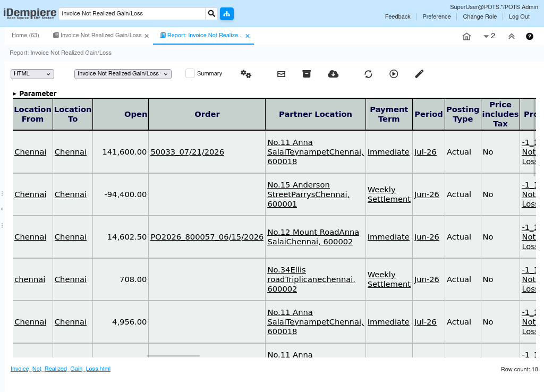544x392 pixels.
Task: Click the Row count: 18 text
Action: 520,369
